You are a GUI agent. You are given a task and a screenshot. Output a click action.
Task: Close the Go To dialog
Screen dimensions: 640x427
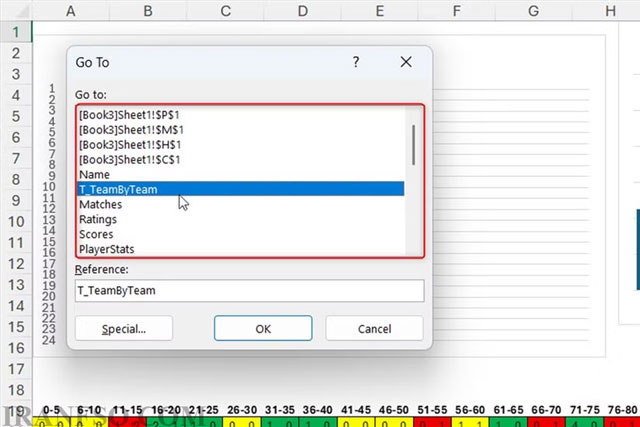click(406, 62)
